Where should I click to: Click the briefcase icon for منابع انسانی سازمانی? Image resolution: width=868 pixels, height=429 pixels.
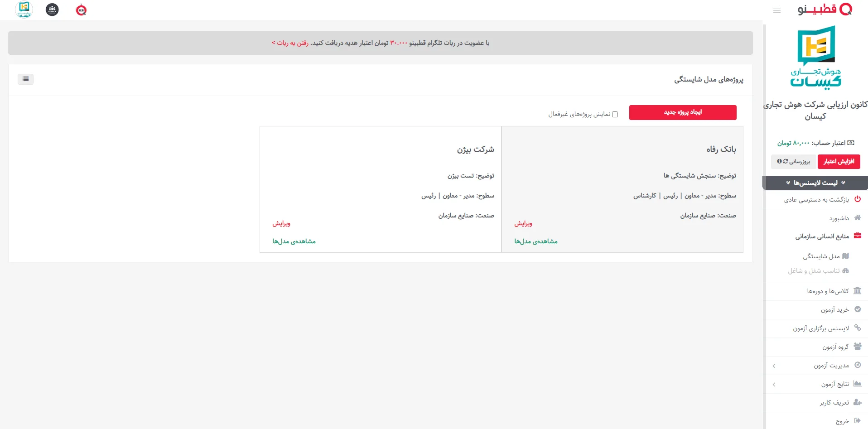[x=857, y=236]
